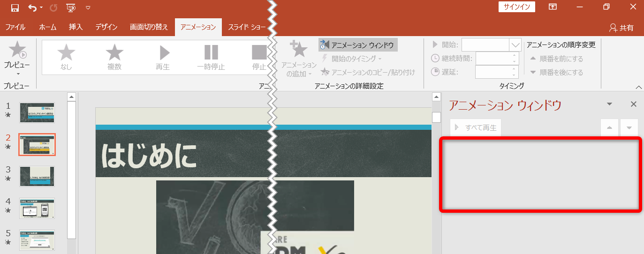Viewport: 644px width, 254px height.
Task: Click the Preview star icon
Action: [17, 49]
